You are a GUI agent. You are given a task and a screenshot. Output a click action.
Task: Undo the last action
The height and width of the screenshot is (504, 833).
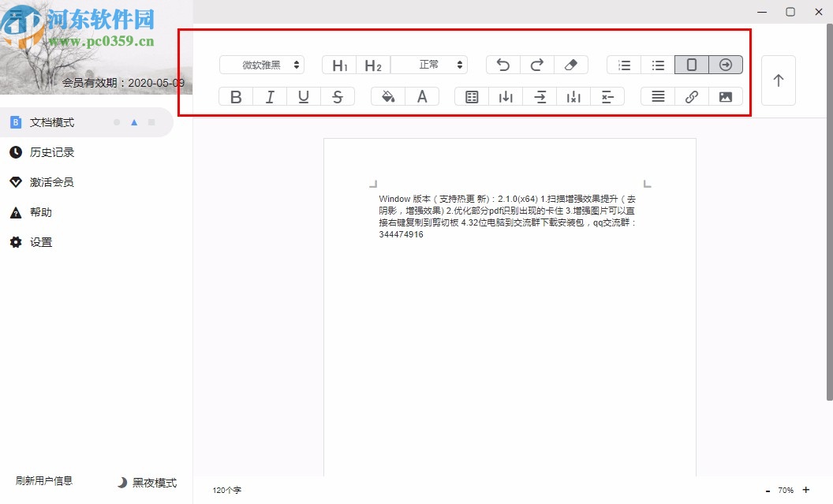tap(503, 65)
